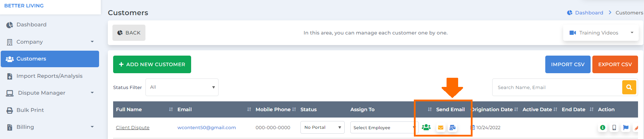Click the green customer group icon
The height and width of the screenshot is (139, 644).
pyautogui.click(x=426, y=127)
